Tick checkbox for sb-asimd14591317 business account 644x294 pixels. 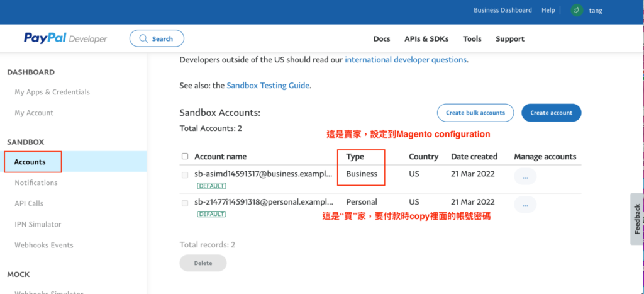(x=185, y=175)
